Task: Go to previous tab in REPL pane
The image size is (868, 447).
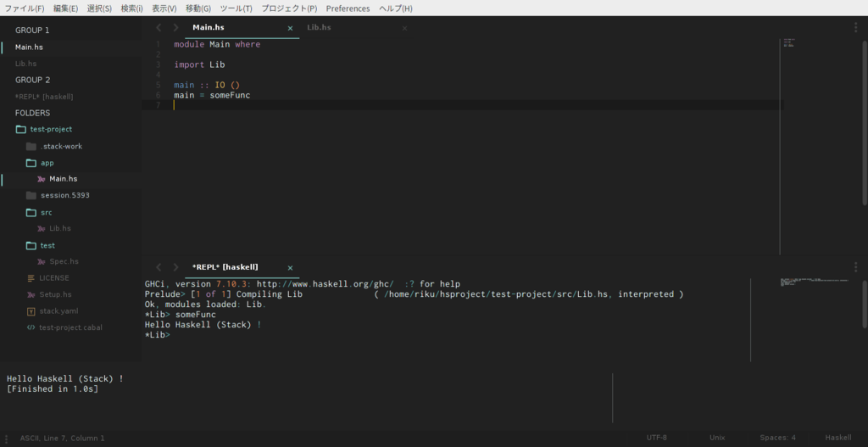Action: click(x=159, y=267)
